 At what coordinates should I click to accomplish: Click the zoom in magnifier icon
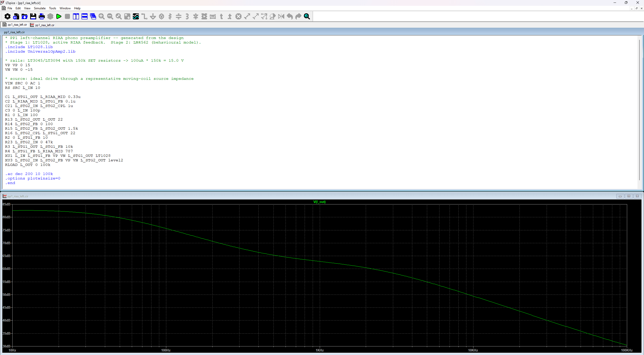(x=102, y=17)
